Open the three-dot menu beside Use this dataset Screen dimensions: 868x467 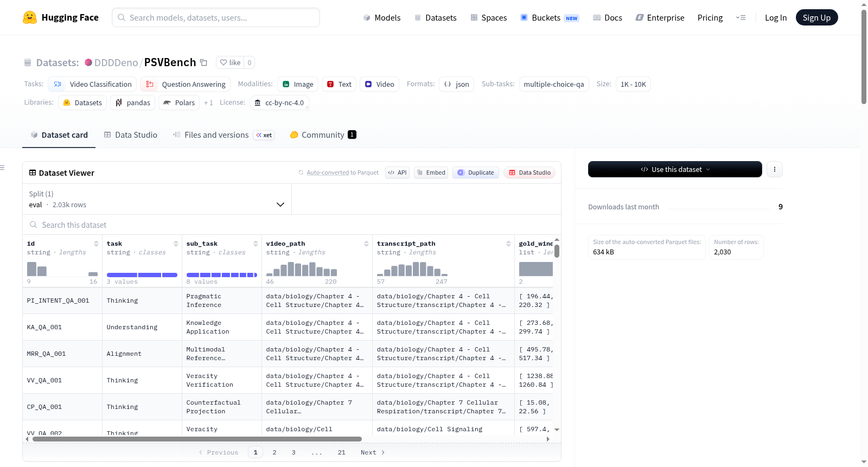[x=775, y=169]
